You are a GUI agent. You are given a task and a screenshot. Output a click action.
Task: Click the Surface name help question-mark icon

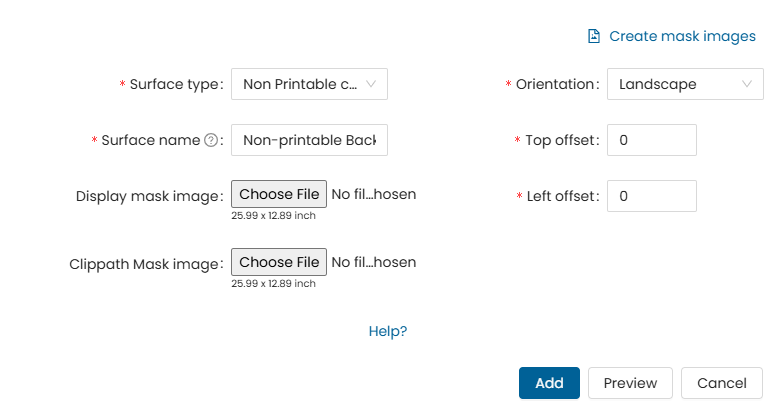pos(211,141)
